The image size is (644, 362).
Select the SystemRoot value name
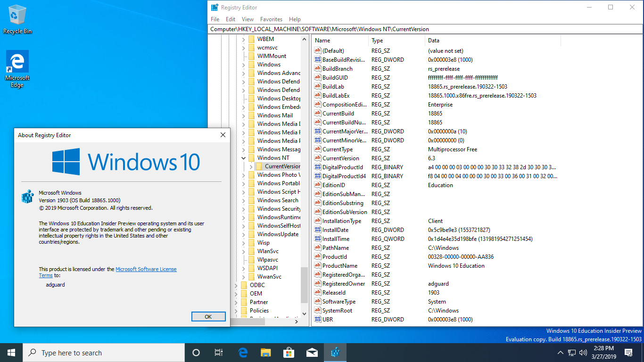[x=337, y=311]
